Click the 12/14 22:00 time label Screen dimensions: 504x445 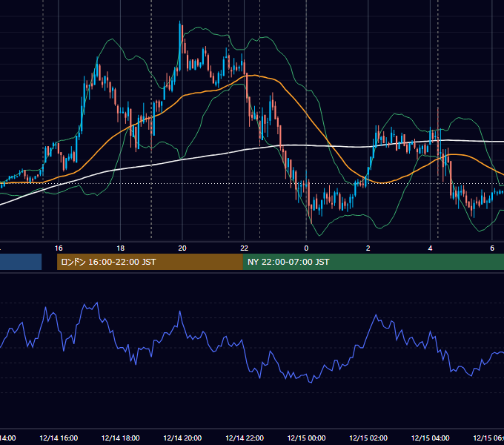pos(245,438)
